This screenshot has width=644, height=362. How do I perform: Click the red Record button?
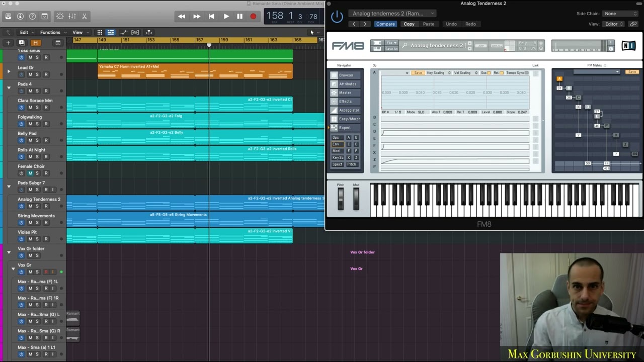tap(253, 16)
